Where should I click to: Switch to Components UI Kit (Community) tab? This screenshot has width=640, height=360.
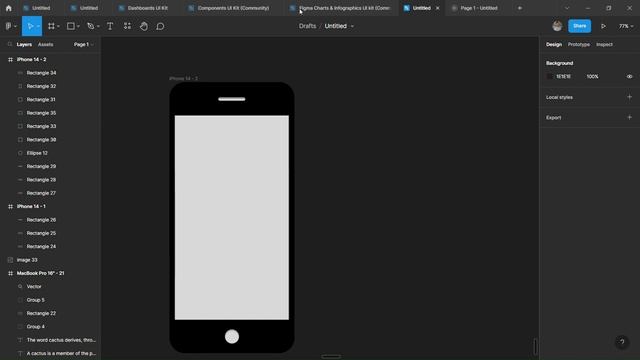[229, 8]
